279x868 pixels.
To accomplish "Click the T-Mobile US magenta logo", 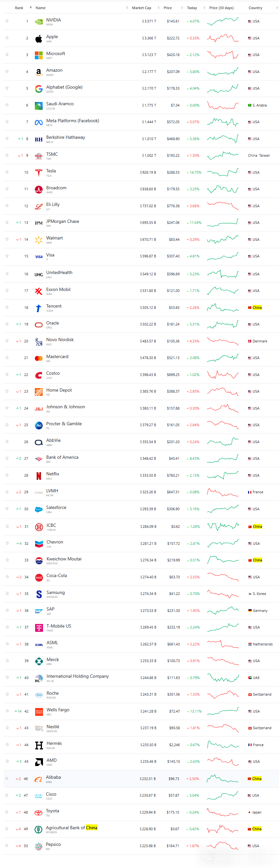I will pos(39,628).
